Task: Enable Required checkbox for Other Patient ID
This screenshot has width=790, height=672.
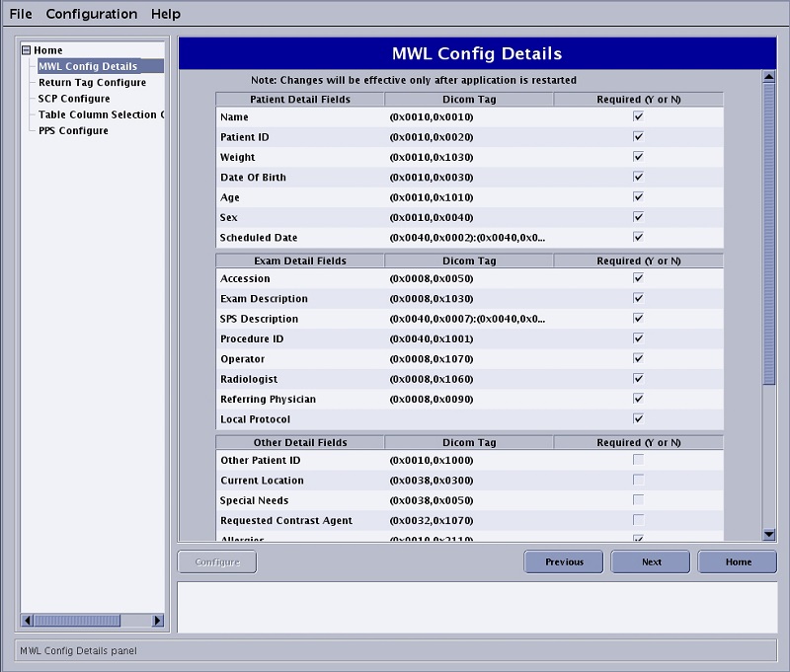Action: click(x=638, y=460)
